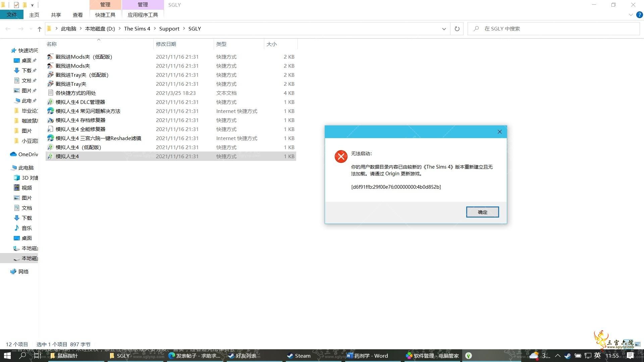Close the error dialog with X
Viewport: 644px width, 362px height.
tap(499, 132)
